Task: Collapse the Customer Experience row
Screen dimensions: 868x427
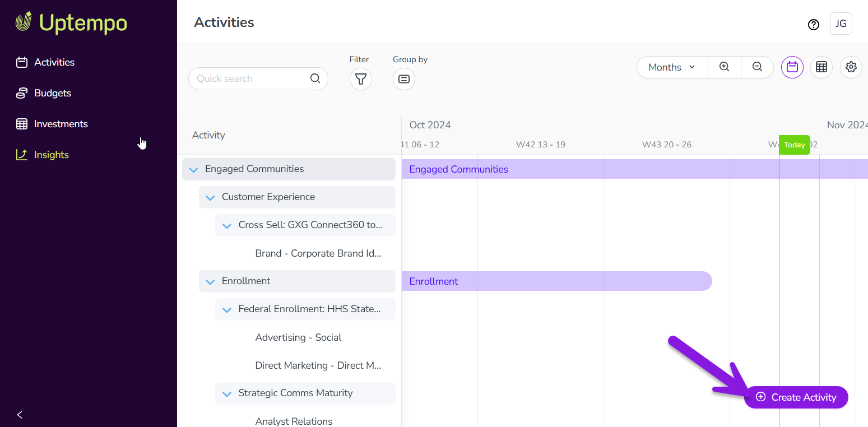Action: tap(211, 197)
